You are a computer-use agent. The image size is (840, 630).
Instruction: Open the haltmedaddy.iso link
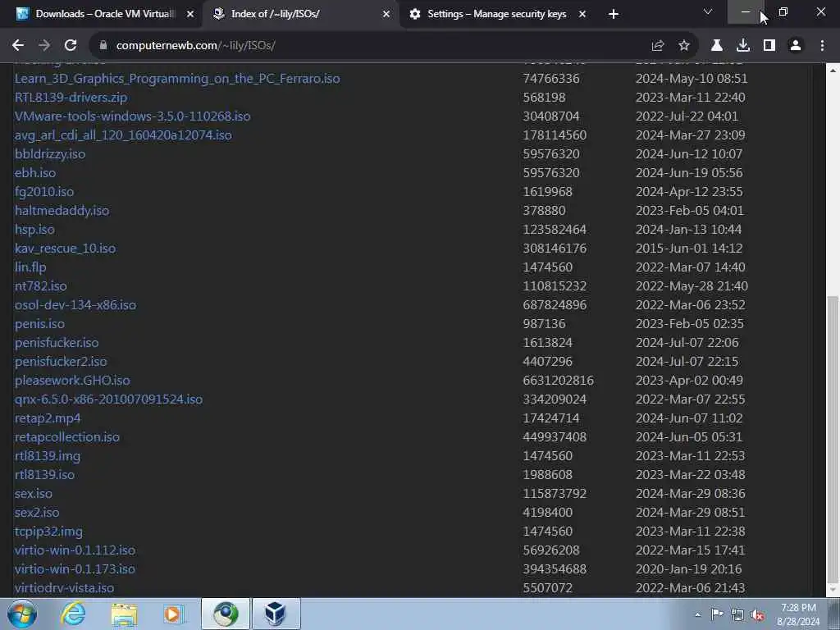[62, 211]
